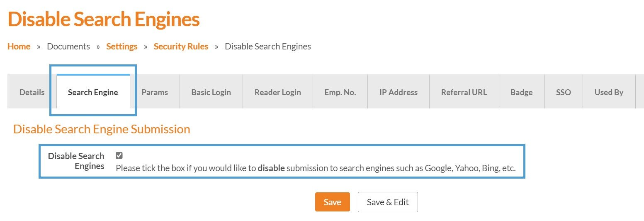The height and width of the screenshot is (221, 644).
Task: Go to Home via the breadcrumb
Action: [x=19, y=47]
